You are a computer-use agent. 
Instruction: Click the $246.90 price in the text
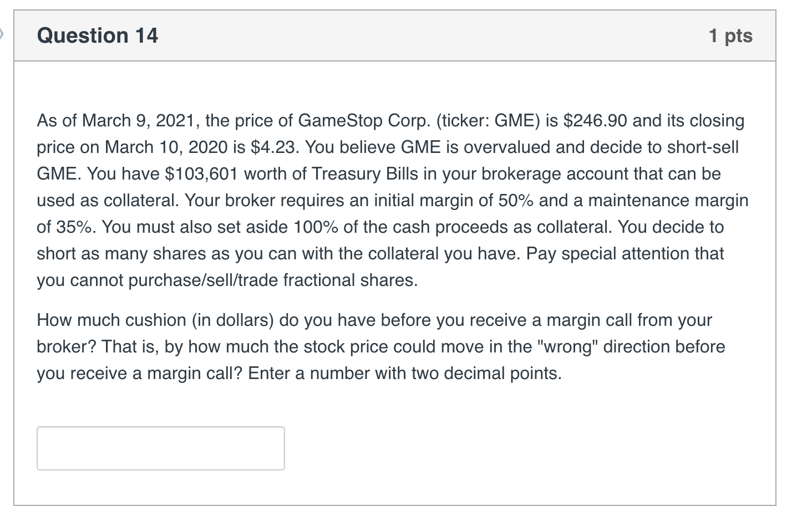(x=595, y=120)
